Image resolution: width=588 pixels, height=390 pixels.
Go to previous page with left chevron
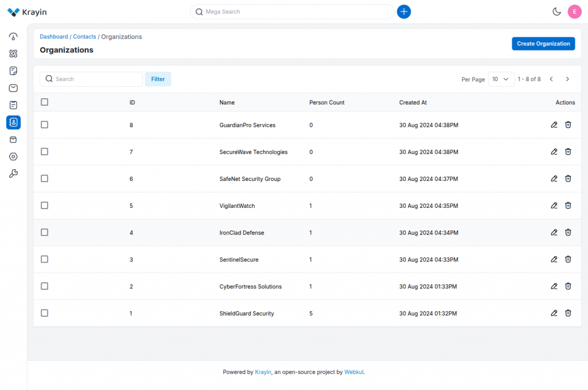(x=551, y=79)
